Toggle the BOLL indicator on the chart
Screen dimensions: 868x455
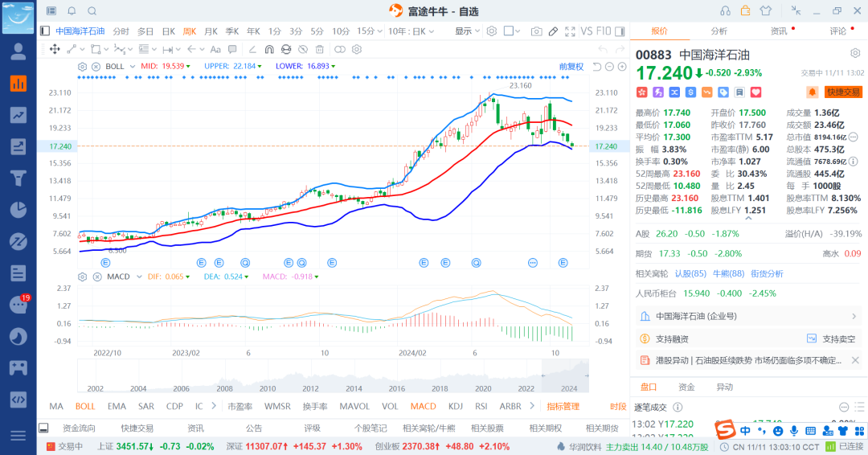click(85, 406)
